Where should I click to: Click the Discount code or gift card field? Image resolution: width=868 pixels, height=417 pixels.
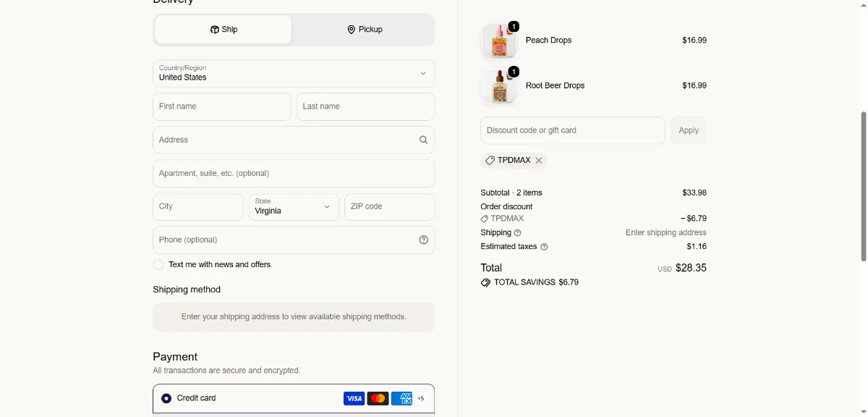pos(573,130)
